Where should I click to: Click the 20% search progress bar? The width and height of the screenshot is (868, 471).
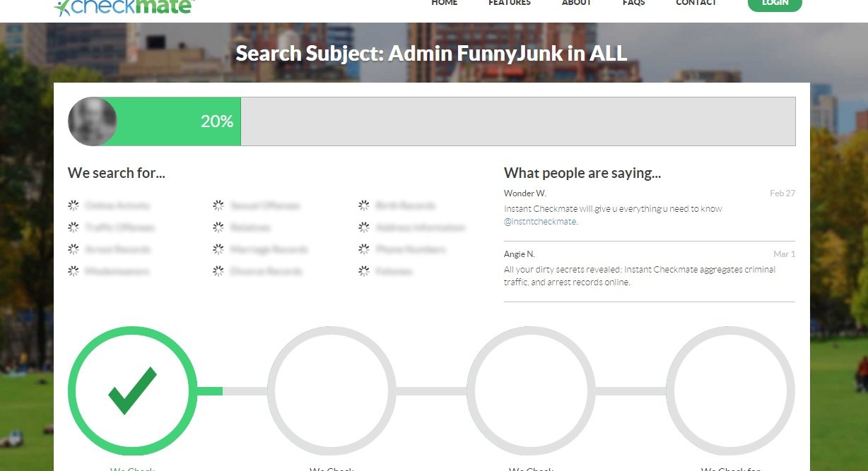tap(431, 121)
